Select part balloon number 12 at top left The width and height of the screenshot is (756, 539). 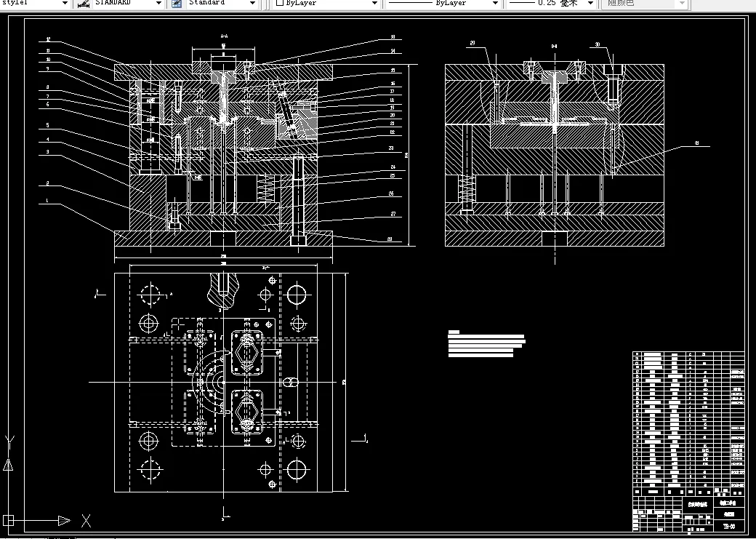[48, 39]
